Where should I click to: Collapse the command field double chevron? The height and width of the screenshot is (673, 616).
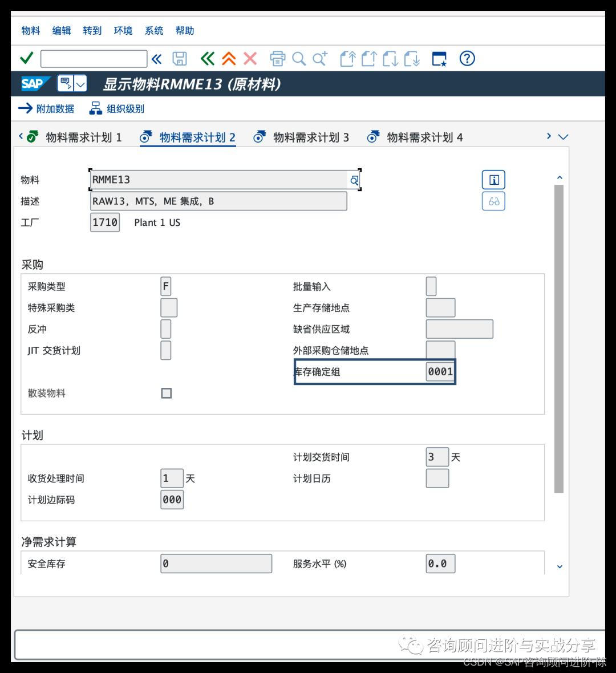pyautogui.click(x=157, y=59)
